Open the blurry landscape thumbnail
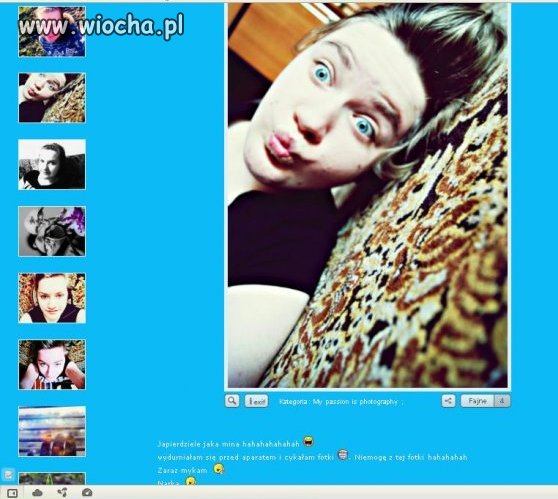The height and width of the screenshot is (499, 558). pyautogui.click(x=52, y=431)
